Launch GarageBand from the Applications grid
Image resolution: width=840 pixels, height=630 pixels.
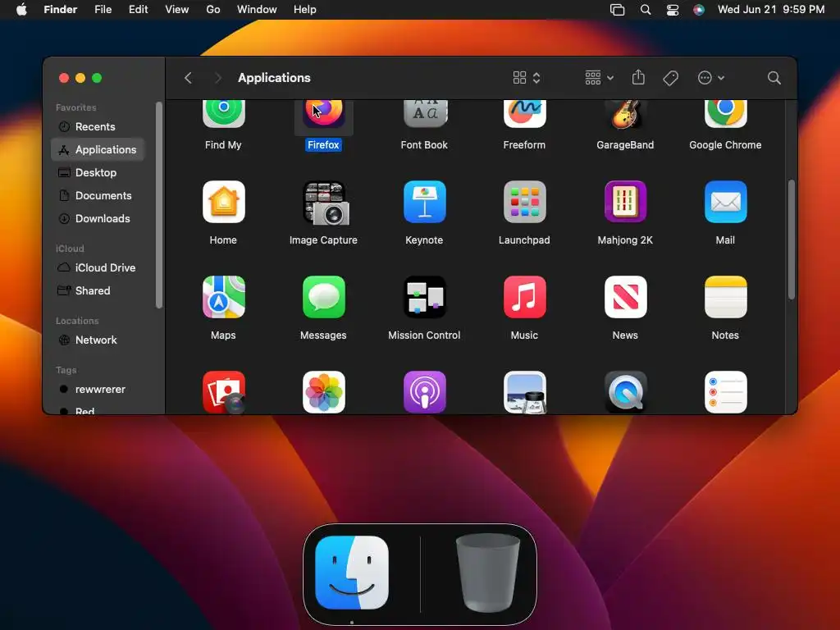coord(625,113)
